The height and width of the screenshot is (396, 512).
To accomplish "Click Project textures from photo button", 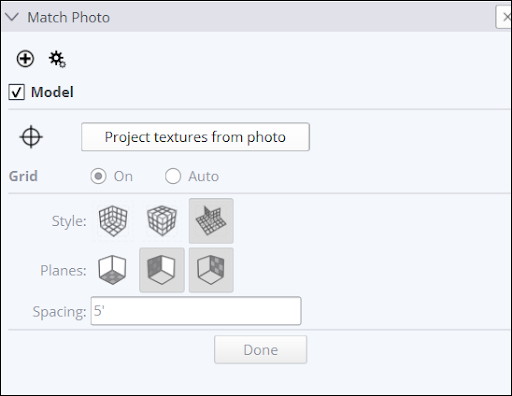I will [x=195, y=137].
